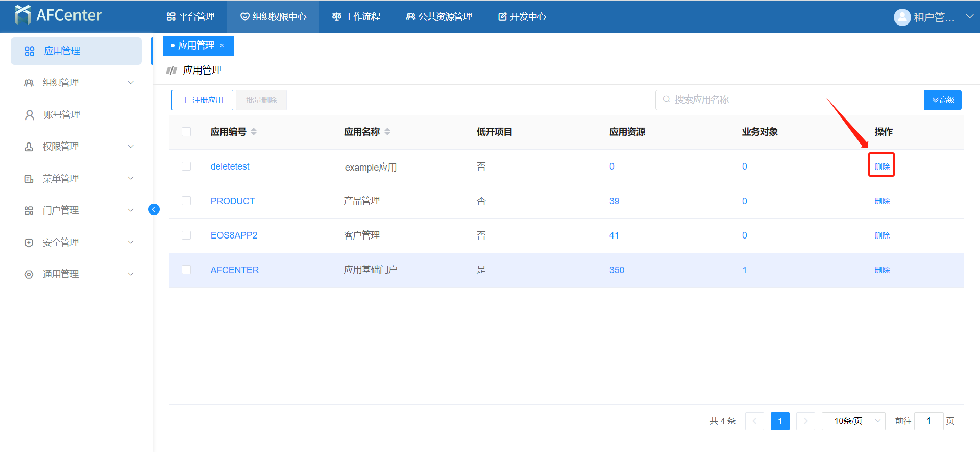
Task: Go to the next page arrow
Action: (805, 421)
